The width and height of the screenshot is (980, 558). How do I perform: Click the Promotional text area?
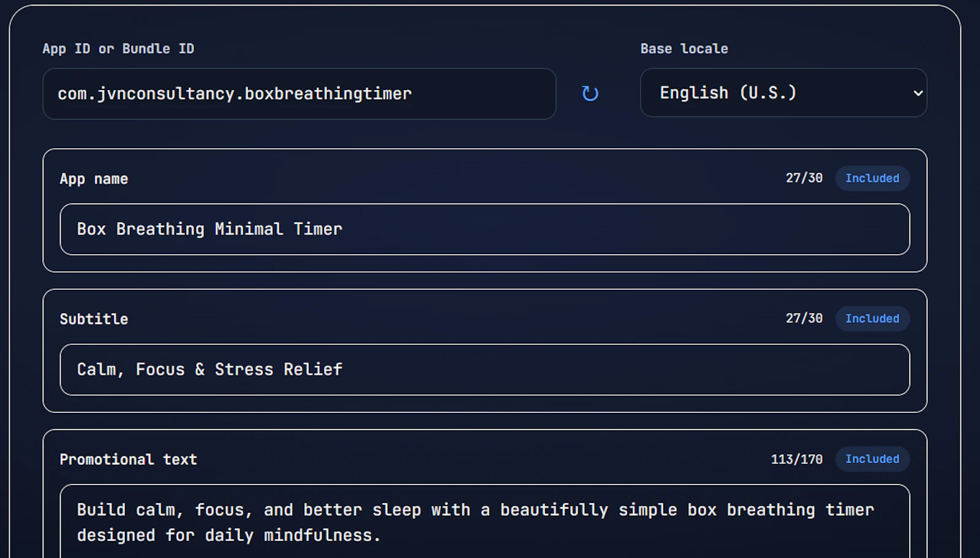[x=484, y=521]
